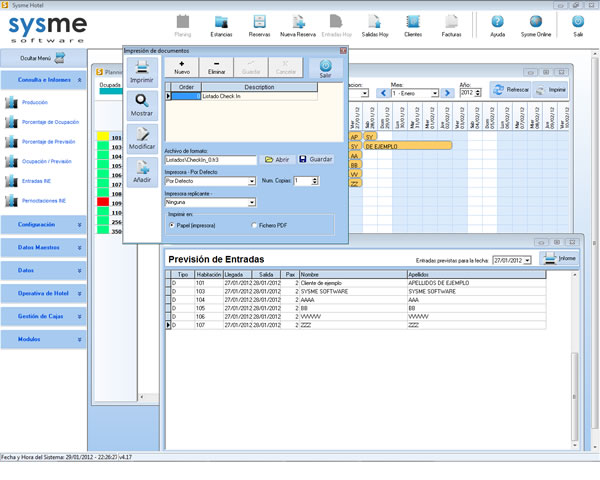The height and width of the screenshot is (480, 600).
Task: Click Apellidos column header
Action: tap(476, 274)
